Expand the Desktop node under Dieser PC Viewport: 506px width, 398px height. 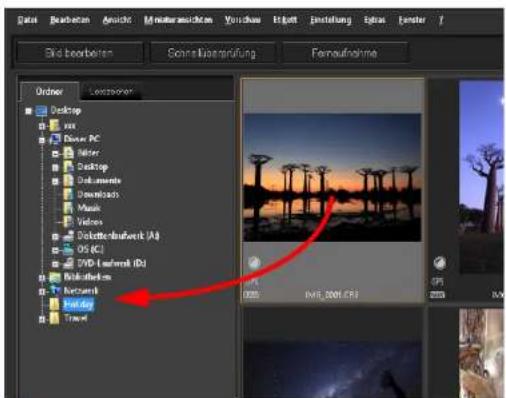[55, 167]
